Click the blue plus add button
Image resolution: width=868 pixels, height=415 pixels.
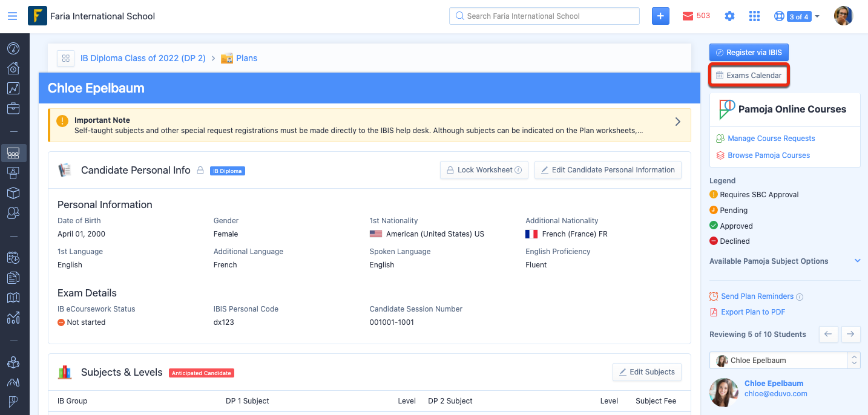[660, 16]
